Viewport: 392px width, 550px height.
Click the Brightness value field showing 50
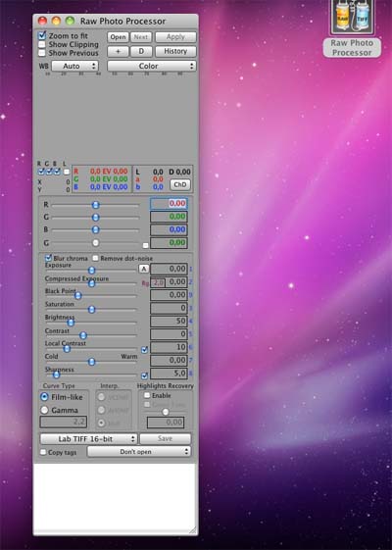point(169,321)
